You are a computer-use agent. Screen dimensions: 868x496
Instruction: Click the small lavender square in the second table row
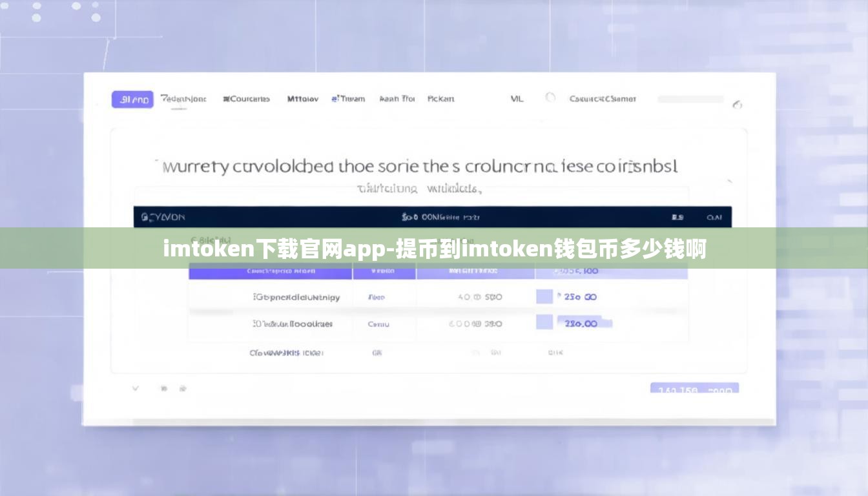point(544,322)
